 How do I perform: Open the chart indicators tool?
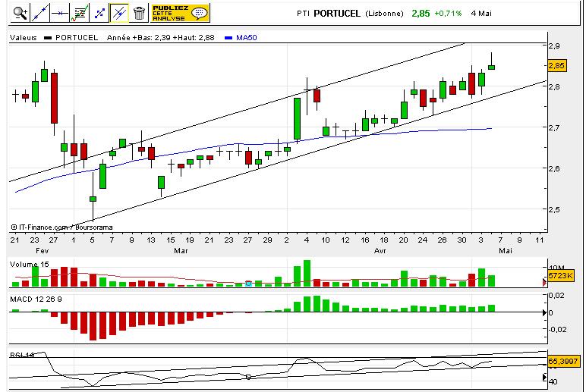[x=80, y=13]
